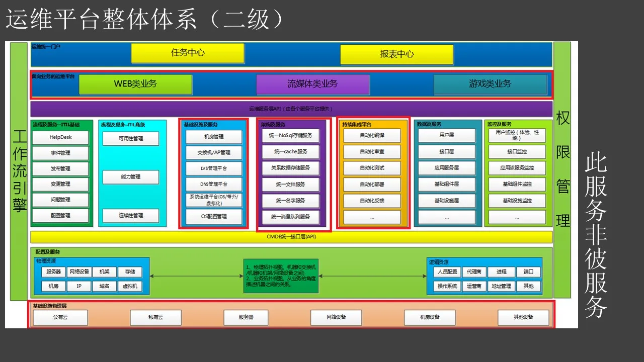The width and height of the screenshot is (644, 362).
Task: Select the 游戏类业务 teal block
Action: point(490,84)
